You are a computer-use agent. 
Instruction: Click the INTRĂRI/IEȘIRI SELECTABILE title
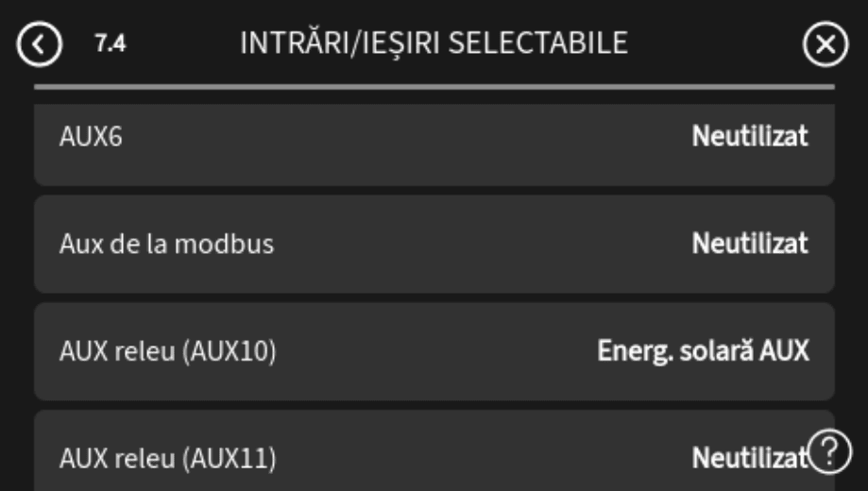pyautogui.click(x=434, y=43)
